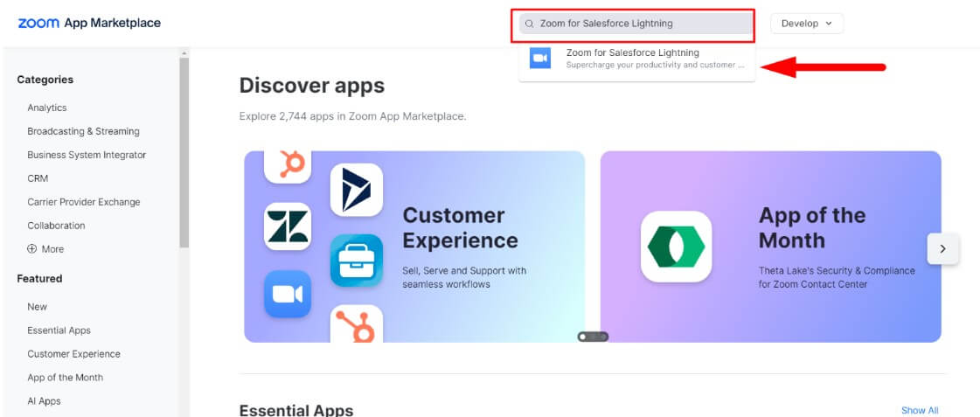The width and height of the screenshot is (980, 417).
Task: Click the Categories heading
Action: (x=45, y=80)
